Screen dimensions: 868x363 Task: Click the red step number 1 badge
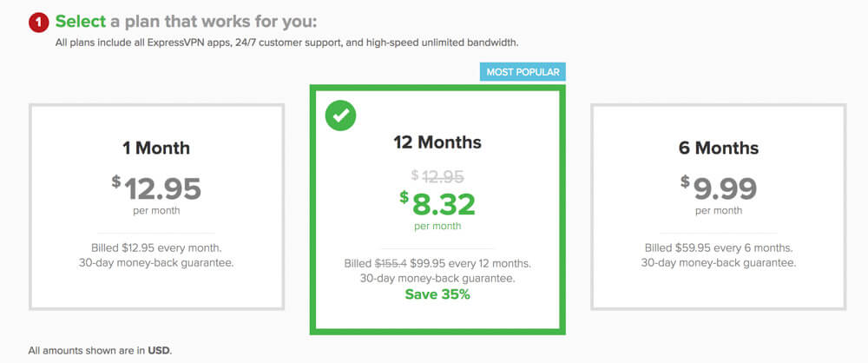[x=39, y=23]
